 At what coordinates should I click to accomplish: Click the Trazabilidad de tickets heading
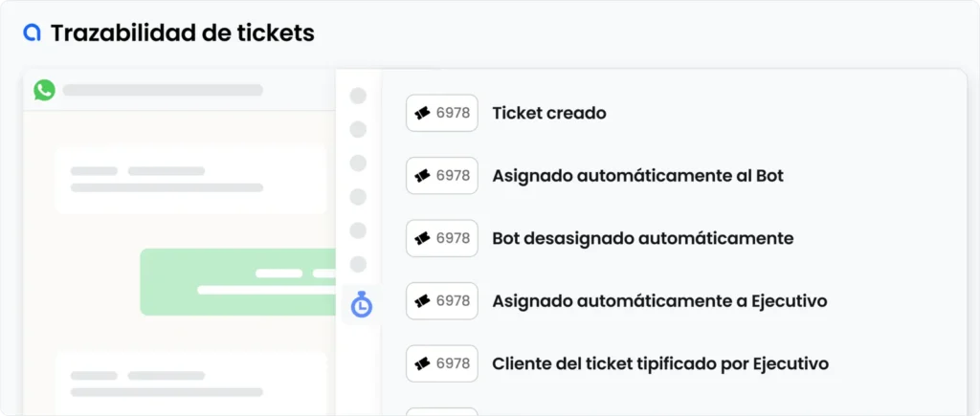click(x=182, y=33)
